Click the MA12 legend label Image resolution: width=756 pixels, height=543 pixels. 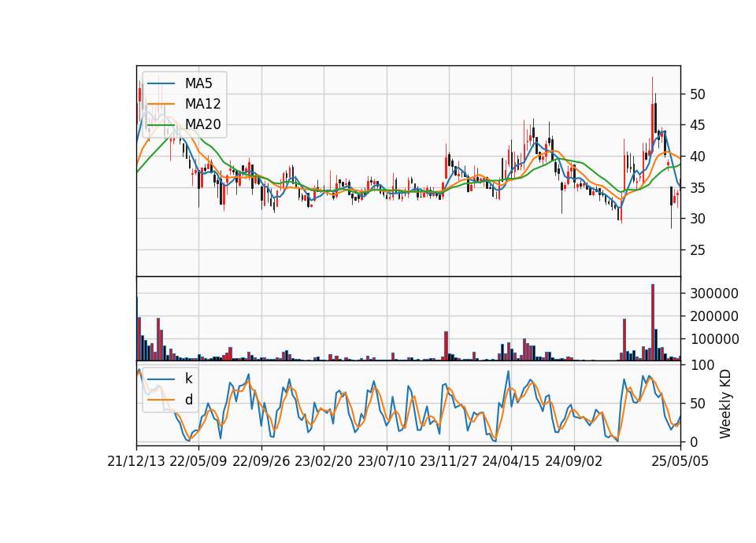202,104
